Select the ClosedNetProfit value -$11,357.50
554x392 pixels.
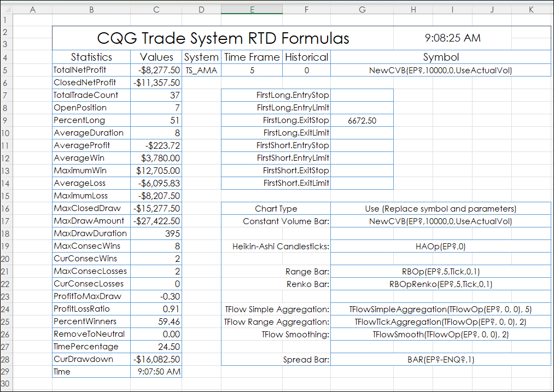[x=156, y=83]
